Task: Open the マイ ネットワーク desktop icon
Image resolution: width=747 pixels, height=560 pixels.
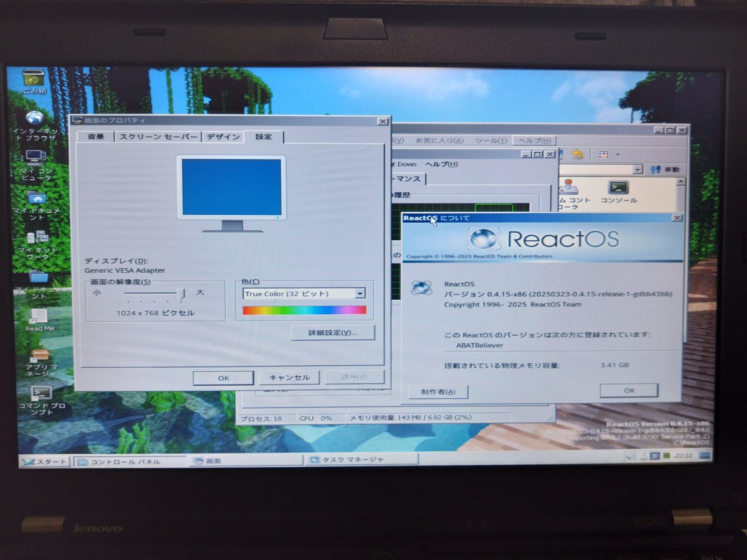Action: pyautogui.click(x=37, y=245)
